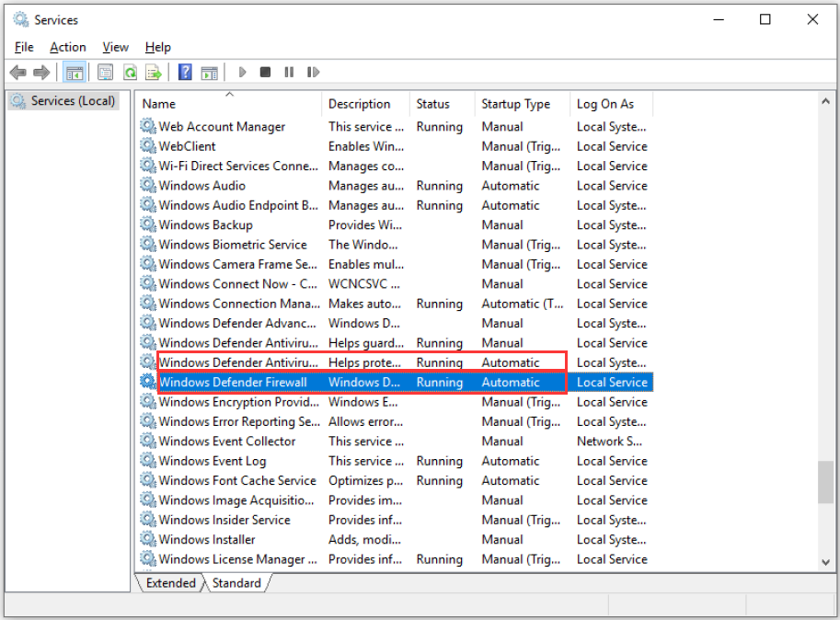Click the Restart Service icon
Screen dimensions: 840x620
click(314, 72)
